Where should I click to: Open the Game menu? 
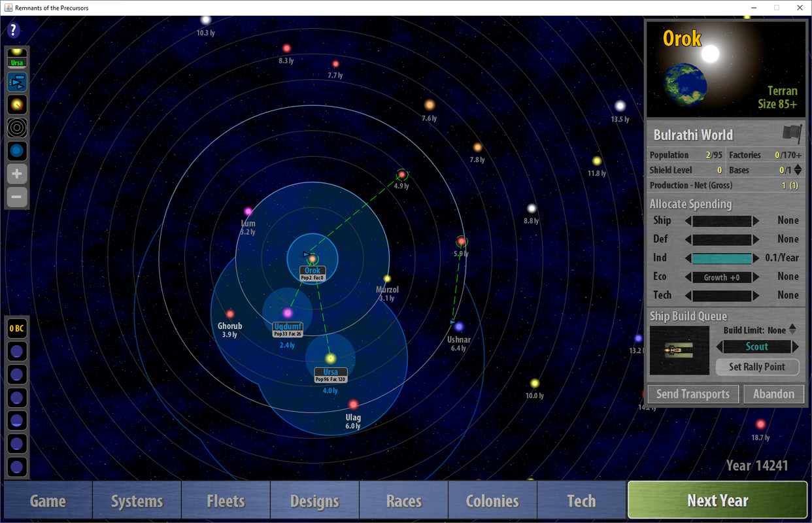(x=48, y=501)
